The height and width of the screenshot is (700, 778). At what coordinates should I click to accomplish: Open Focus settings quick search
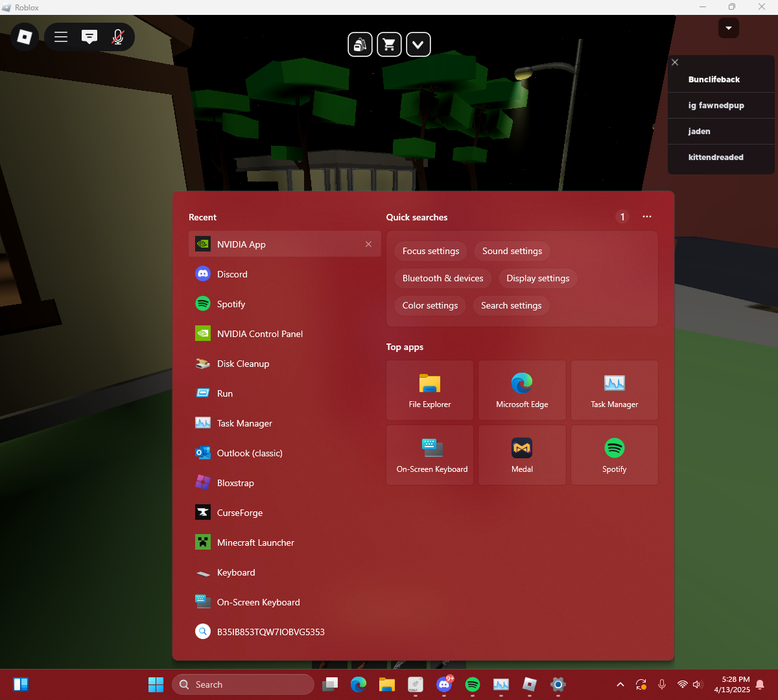coord(430,251)
